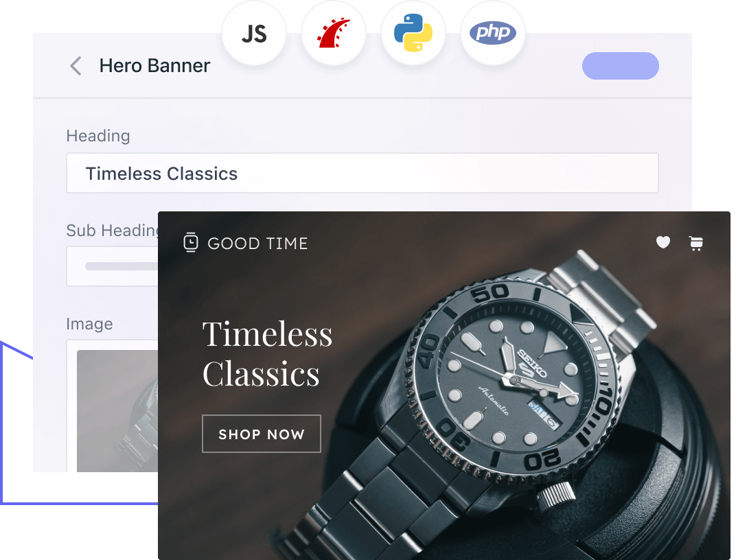Focus the Heading field with Timeless Classics
The image size is (747, 560).
[x=362, y=173]
